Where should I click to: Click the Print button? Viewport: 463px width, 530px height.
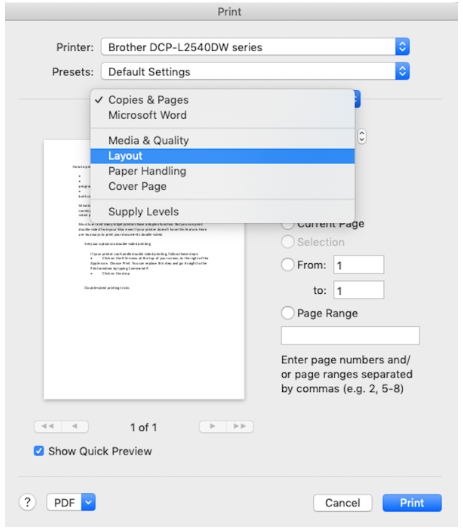412,503
